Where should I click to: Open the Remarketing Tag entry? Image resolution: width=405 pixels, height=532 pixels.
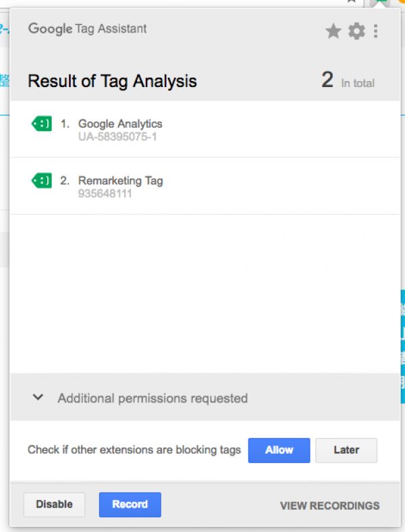point(205,186)
